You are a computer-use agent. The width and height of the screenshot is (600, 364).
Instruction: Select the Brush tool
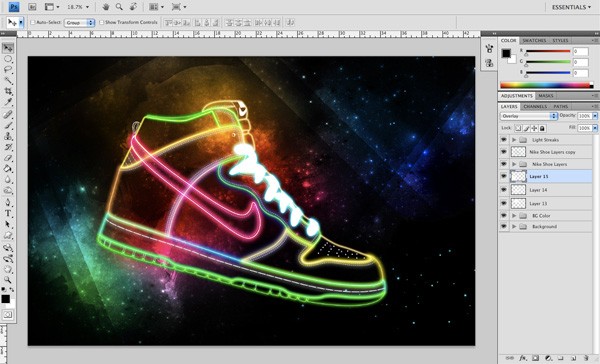click(x=8, y=126)
